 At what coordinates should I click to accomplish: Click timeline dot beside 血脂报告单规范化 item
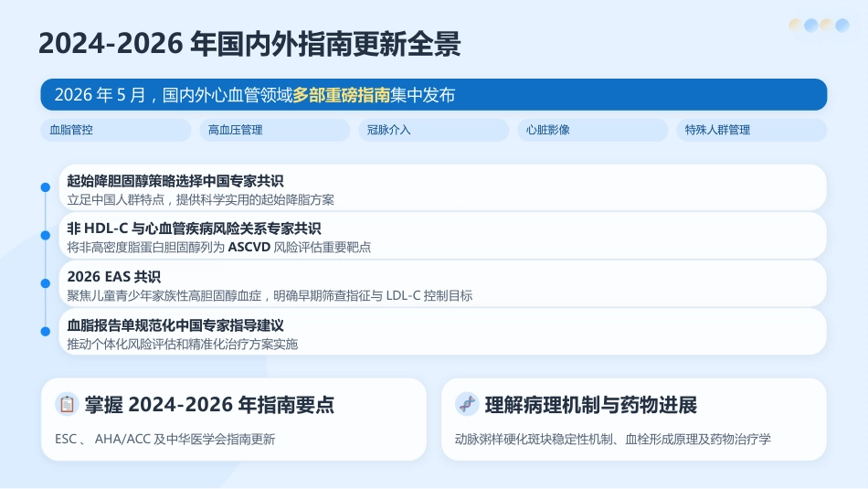click(x=46, y=332)
